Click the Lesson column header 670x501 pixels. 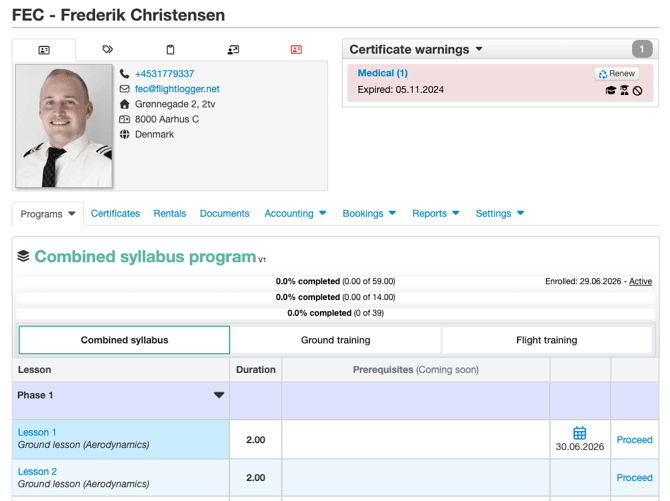(120, 370)
